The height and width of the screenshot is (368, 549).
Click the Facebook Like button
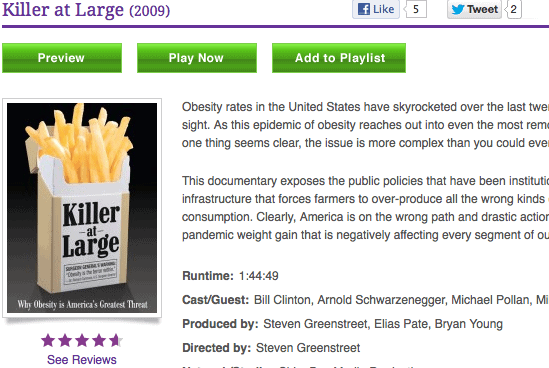(376, 9)
